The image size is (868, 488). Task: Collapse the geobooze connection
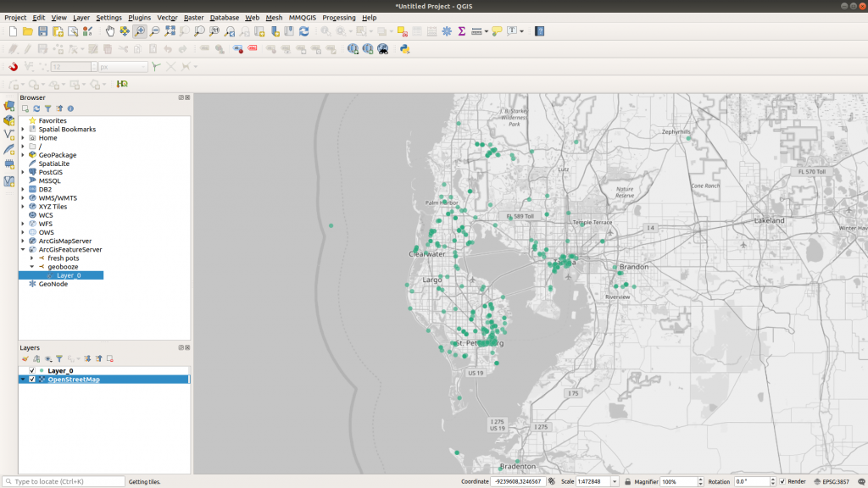click(32, 267)
